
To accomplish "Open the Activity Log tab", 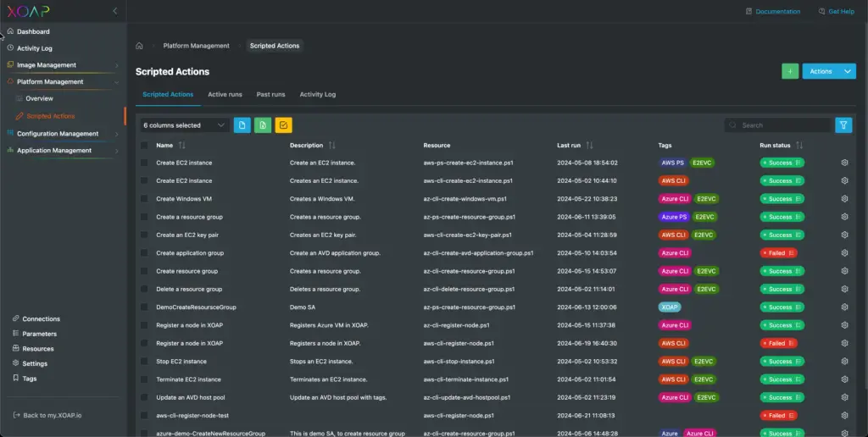I will click(x=318, y=94).
